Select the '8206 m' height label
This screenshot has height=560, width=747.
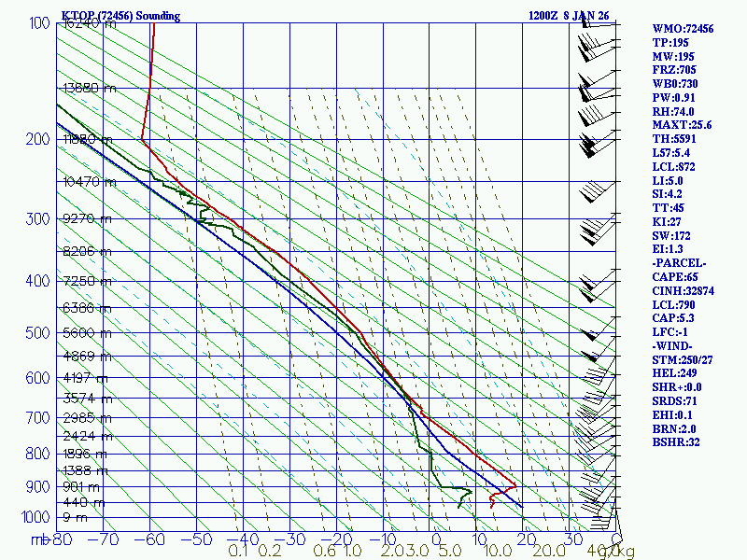pyautogui.click(x=87, y=251)
